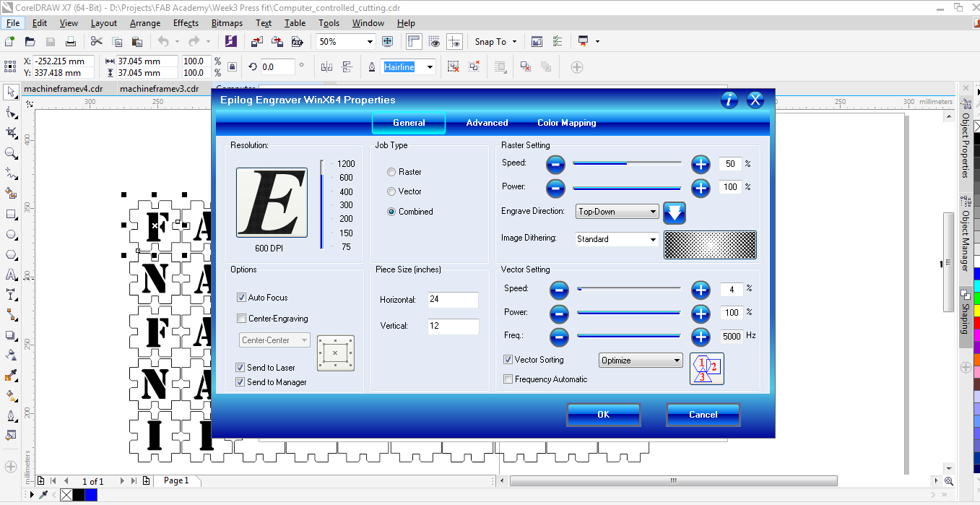980x505 pixels.
Task: Select the Color Eyedropper tool
Action: point(11,376)
